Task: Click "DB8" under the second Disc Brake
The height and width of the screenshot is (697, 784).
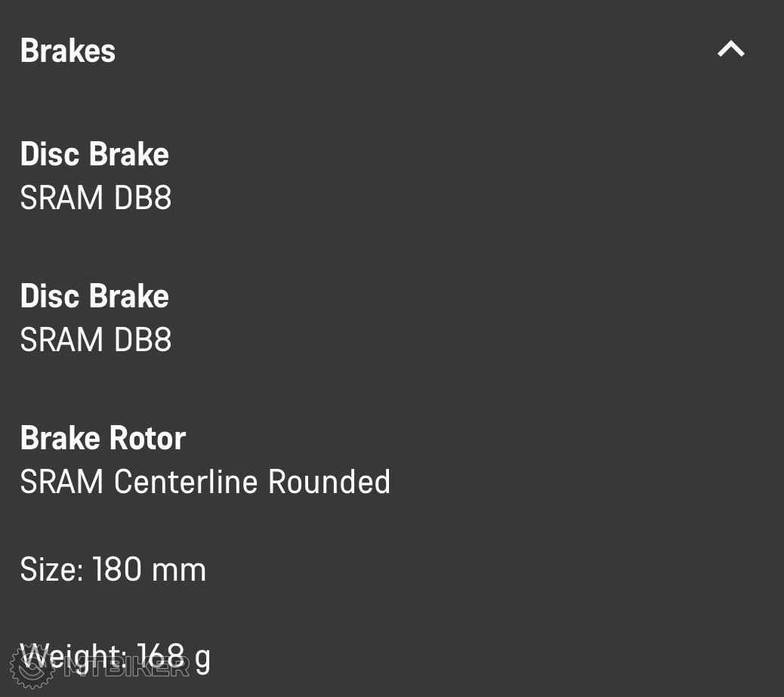Action: (143, 340)
